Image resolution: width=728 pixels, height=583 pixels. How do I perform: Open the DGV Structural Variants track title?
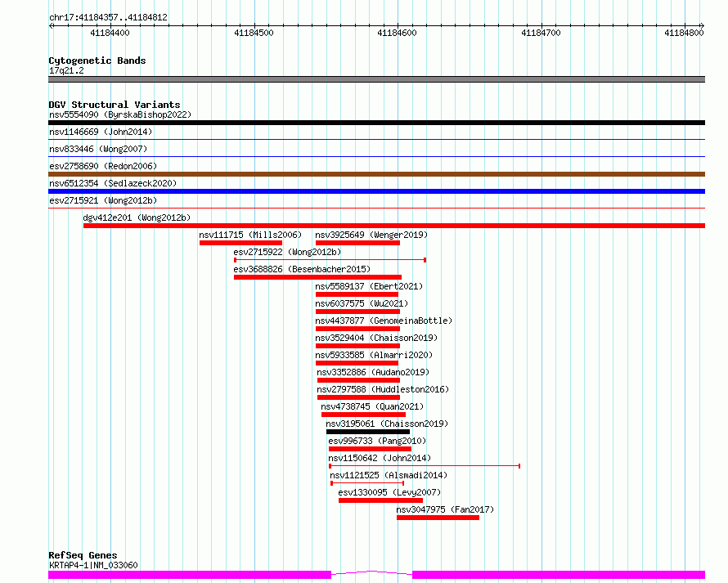click(115, 105)
